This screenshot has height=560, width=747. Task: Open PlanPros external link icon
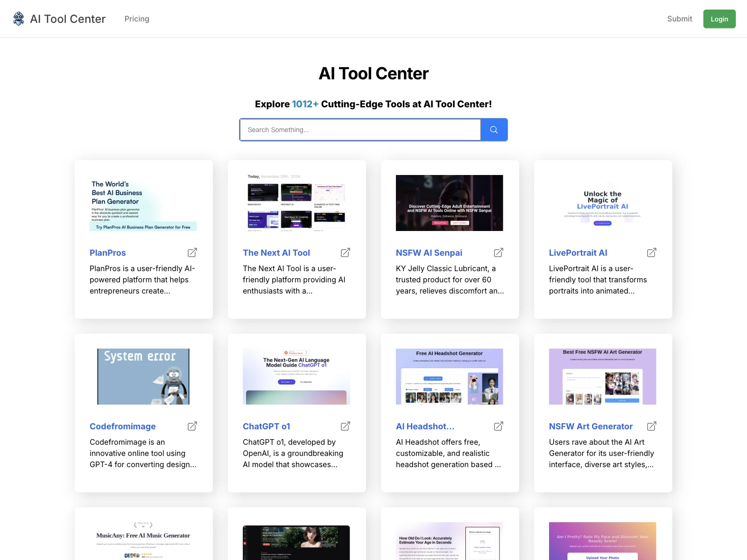tap(192, 252)
